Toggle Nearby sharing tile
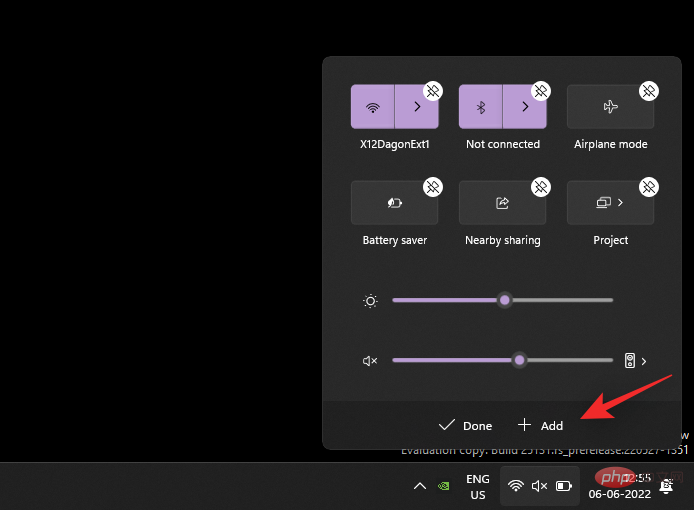Viewport: 694px width, 510px height. (x=502, y=203)
